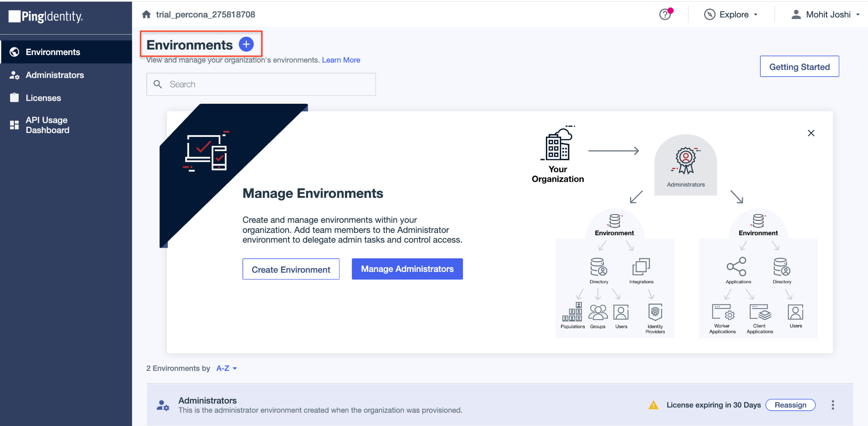Select Administrators in the left sidebar

(x=55, y=75)
